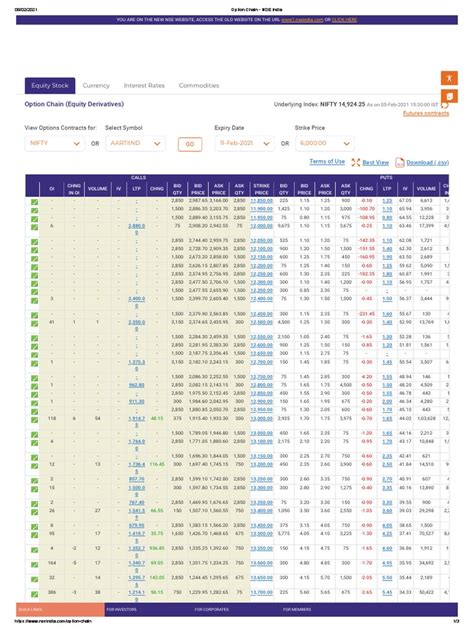Open chart icon for strike 12,700.00 row
The height and width of the screenshot is (632, 474).
click(x=35, y=364)
